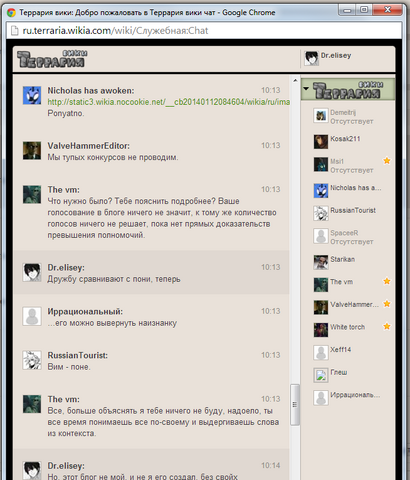This screenshot has width=410, height=480.
Task: Click the Террария вики logo in header
Action: tap(52, 59)
